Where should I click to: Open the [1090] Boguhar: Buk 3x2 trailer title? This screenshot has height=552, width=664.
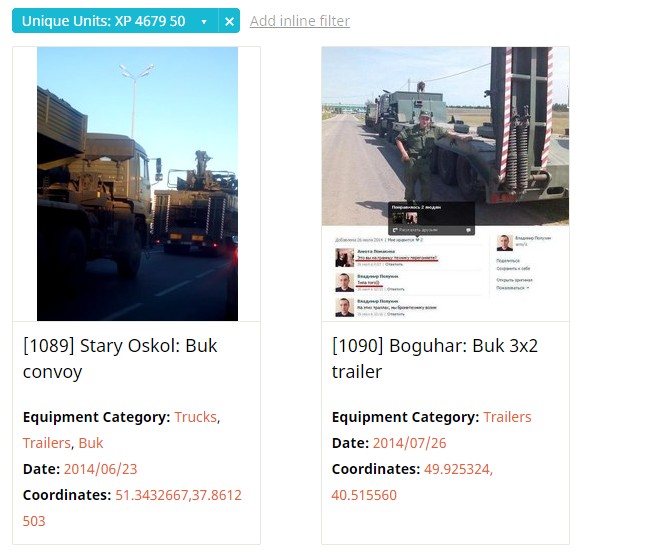click(435, 359)
